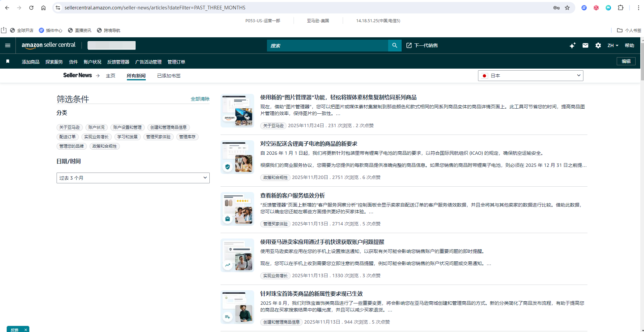The height and width of the screenshot is (332, 644).
Task: Toggle 账户设置和管理 filter chip
Action: coord(127,127)
